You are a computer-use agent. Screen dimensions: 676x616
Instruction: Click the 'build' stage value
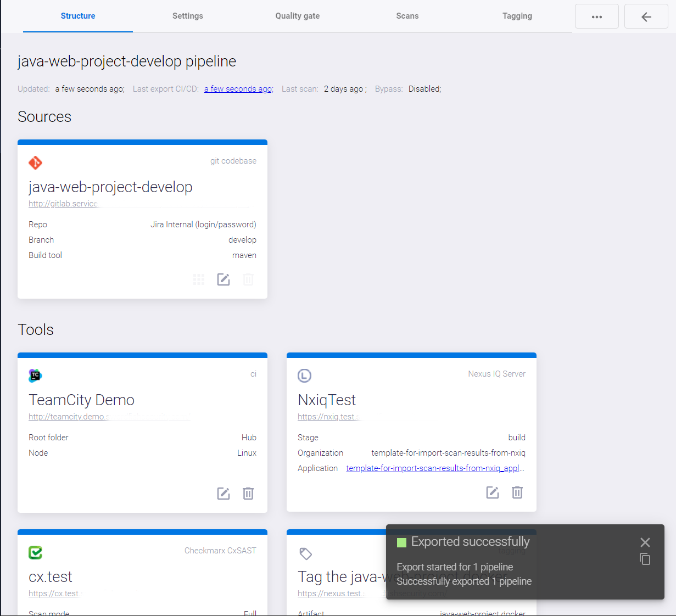517,438
